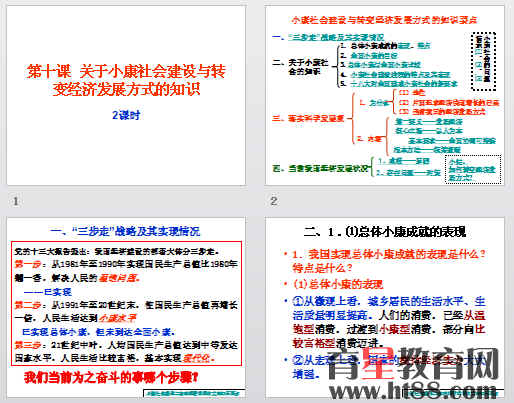Click red bullet "1. 我国实现总体小康成就的表现是什么?"

[x=389, y=261]
